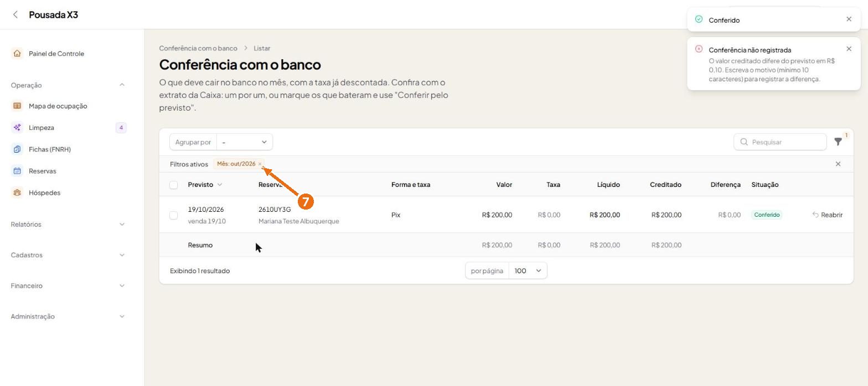Clear all active filters with X
Viewport: 868px width, 386px height.
838,164
